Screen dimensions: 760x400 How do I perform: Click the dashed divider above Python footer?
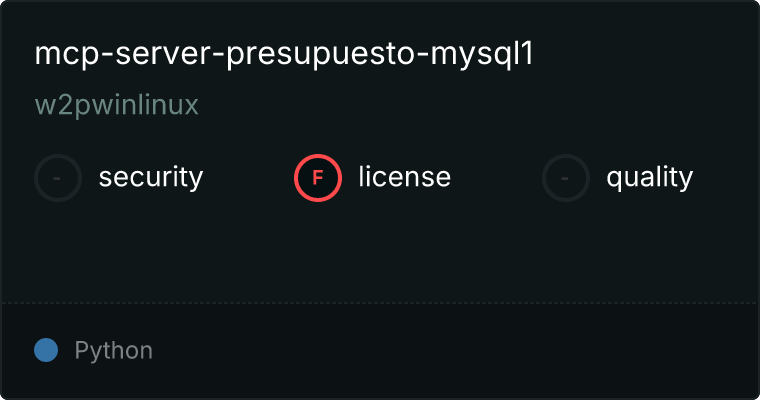[x=380, y=303]
